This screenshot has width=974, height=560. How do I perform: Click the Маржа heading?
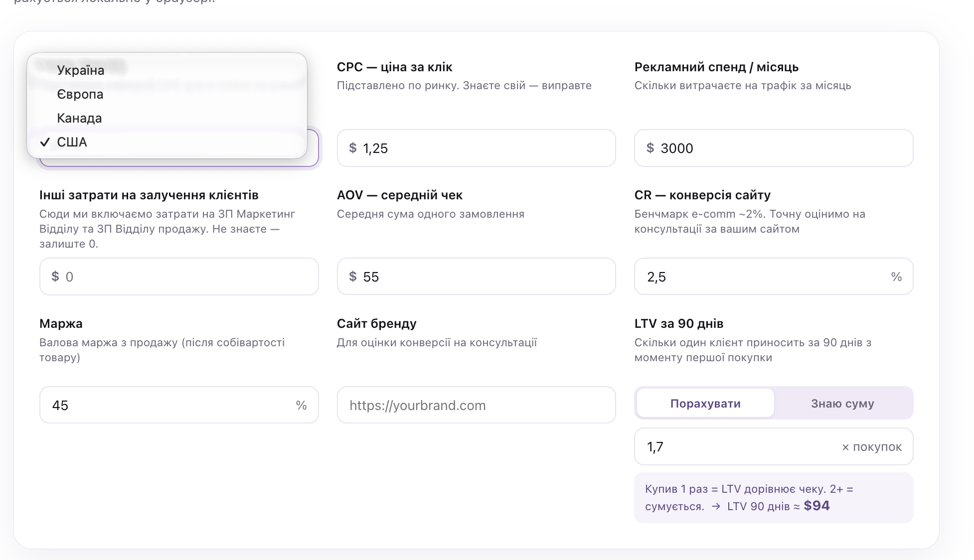pos(61,323)
